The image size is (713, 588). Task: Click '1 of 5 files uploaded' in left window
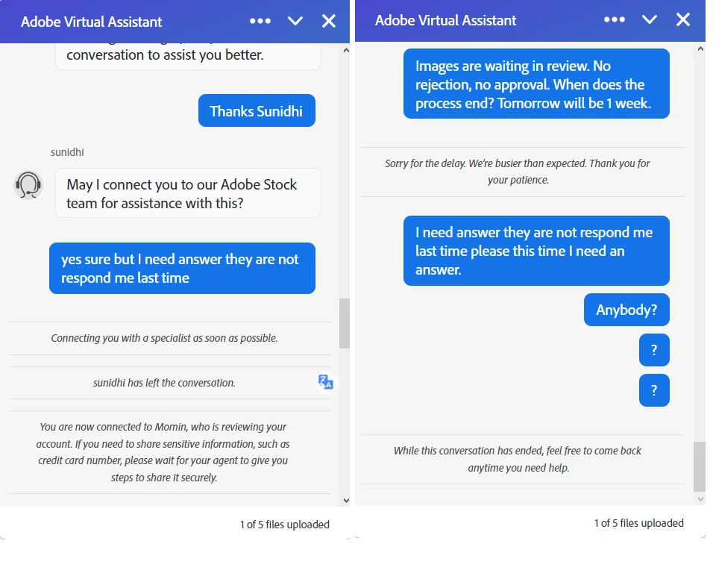click(x=285, y=525)
